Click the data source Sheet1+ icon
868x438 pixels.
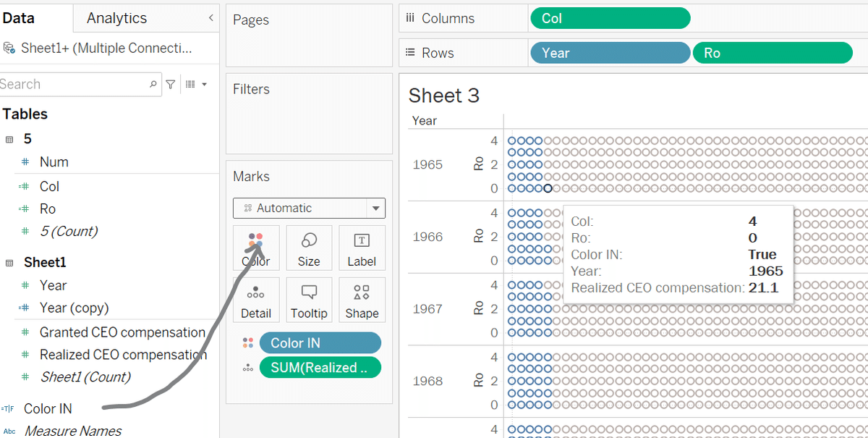point(9,49)
